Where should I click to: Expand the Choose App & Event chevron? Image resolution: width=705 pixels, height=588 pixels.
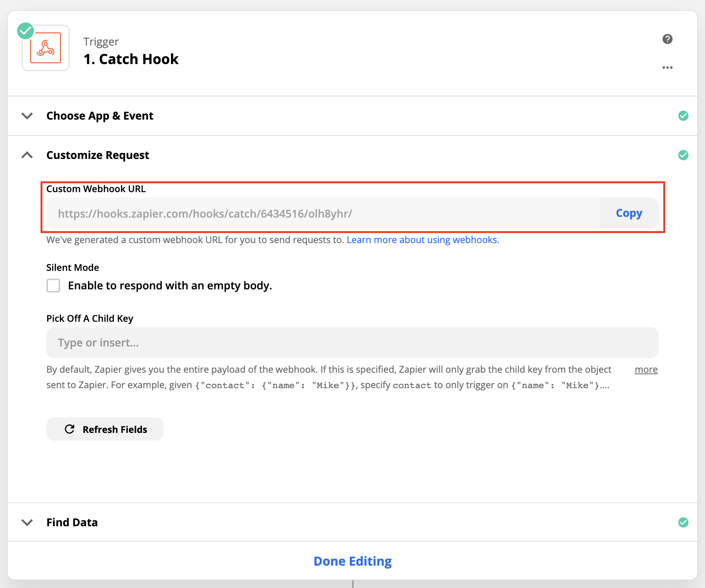pyautogui.click(x=27, y=116)
